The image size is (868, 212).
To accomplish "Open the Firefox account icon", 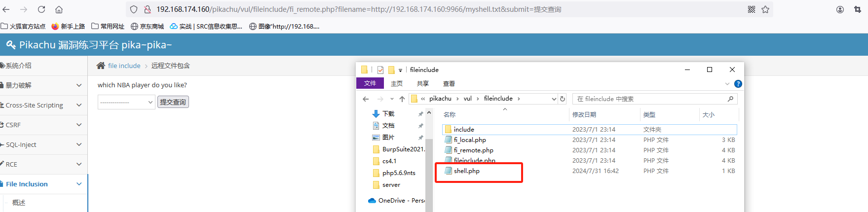I will click(x=840, y=9).
